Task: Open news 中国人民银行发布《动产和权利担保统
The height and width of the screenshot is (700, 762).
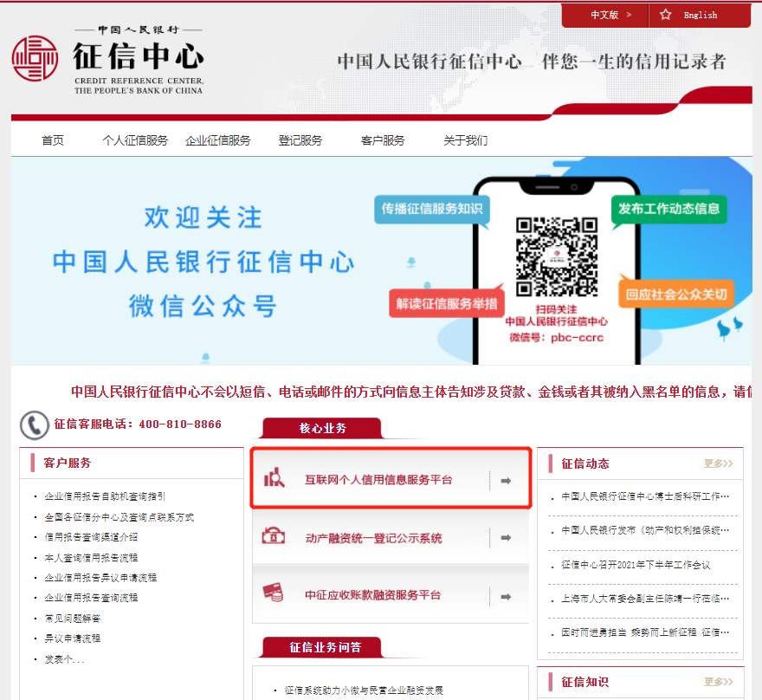Action: [645, 530]
